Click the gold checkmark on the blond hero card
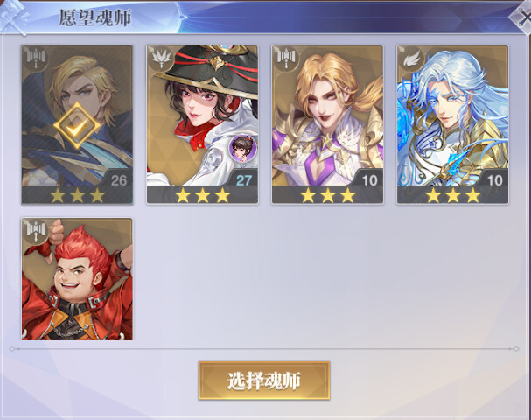 pyautogui.click(x=77, y=126)
